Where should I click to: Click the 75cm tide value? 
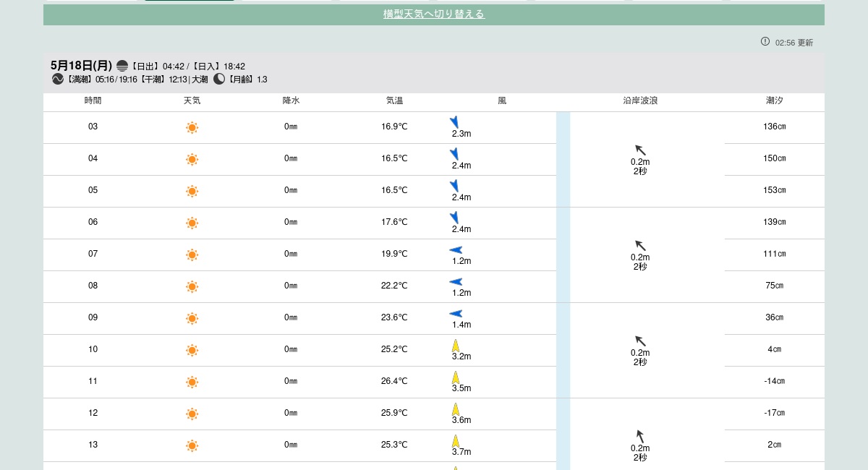774,286
